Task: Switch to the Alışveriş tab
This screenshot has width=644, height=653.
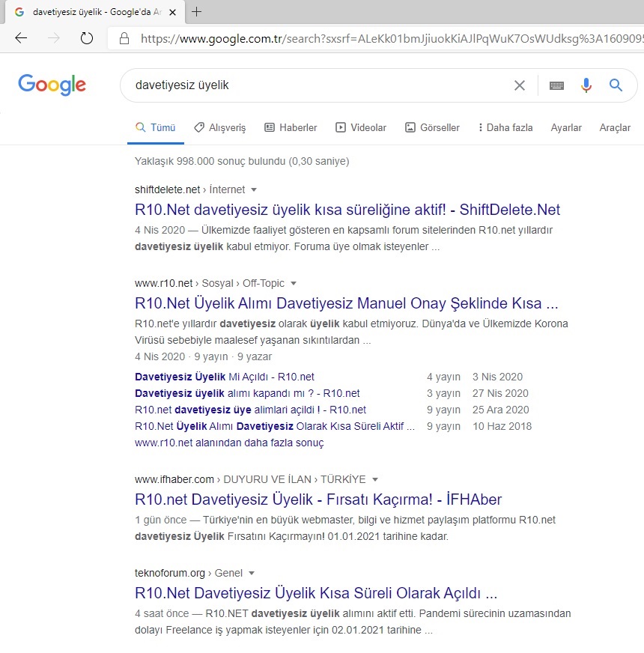Action: coord(220,127)
